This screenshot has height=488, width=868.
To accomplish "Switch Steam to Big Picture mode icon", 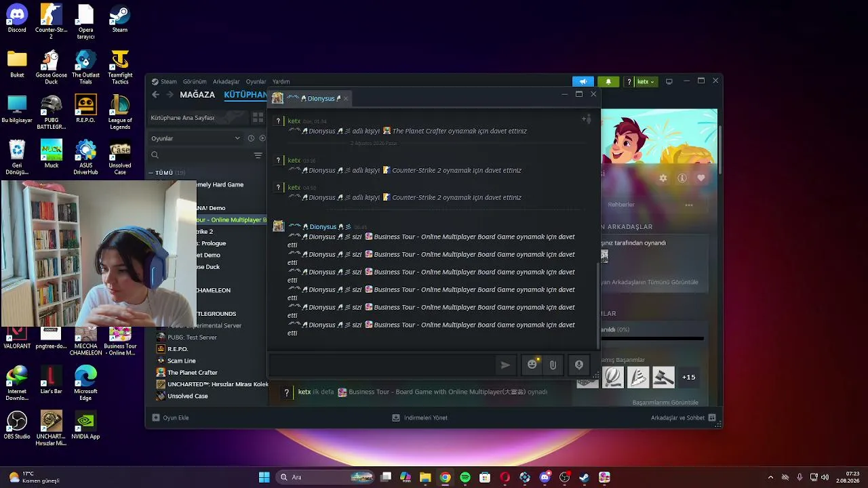I will [669, 81].
